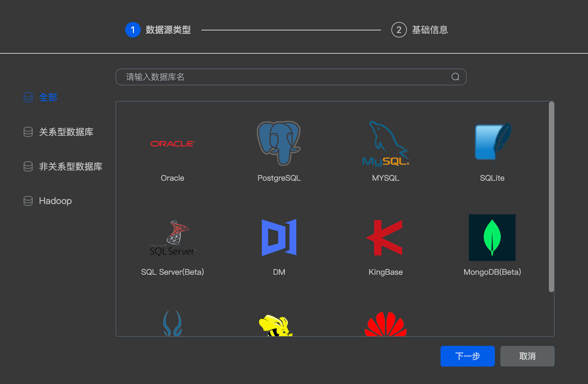This screenshot has height=384, width=588.
Task: Filter by 非关系型数据库 category
Action: (71, 166)
